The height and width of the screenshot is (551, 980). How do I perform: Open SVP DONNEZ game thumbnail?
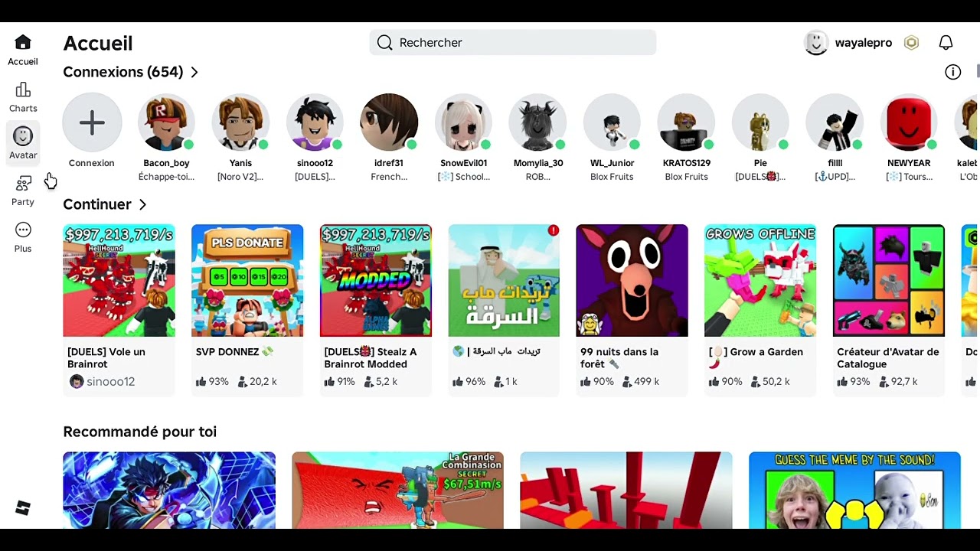247,280
